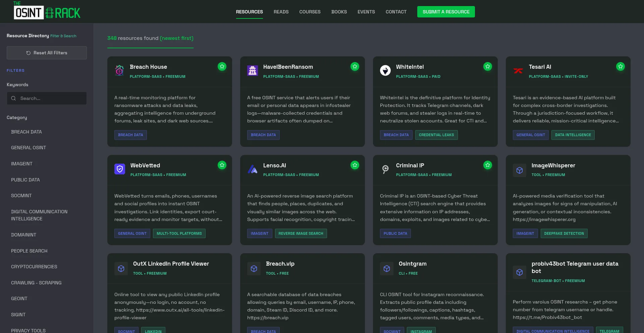
Task: Click the magnifier icon in keyword search
Action: tap(13, 98)
